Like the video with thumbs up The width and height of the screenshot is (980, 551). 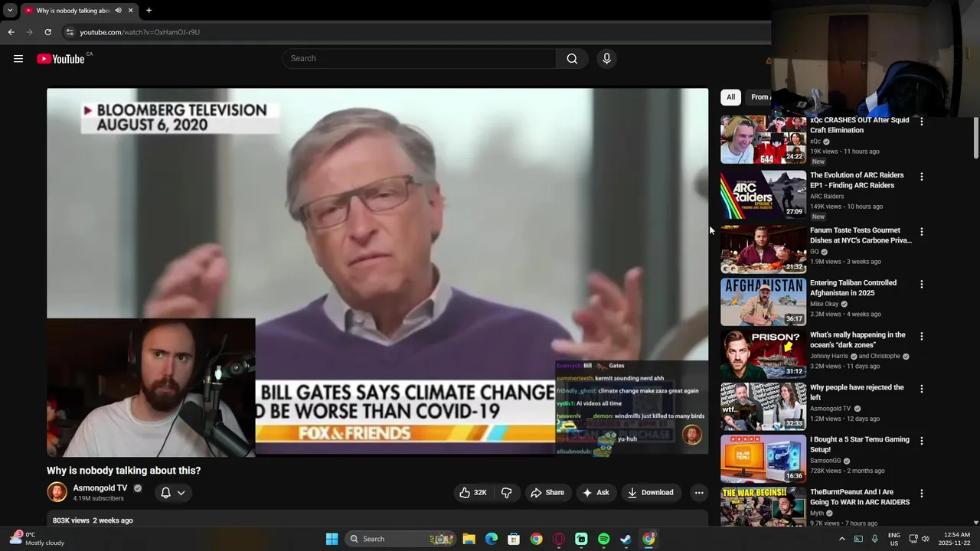point(472,493)
